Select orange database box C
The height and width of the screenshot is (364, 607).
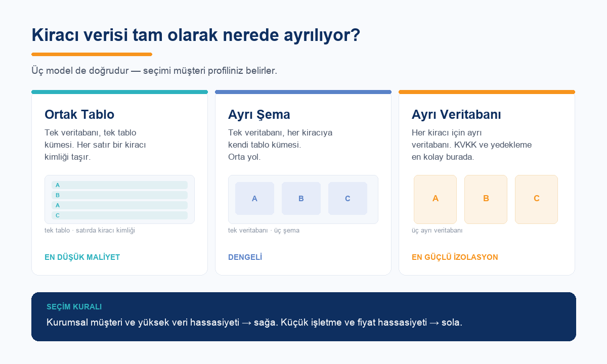pos(536,199)
